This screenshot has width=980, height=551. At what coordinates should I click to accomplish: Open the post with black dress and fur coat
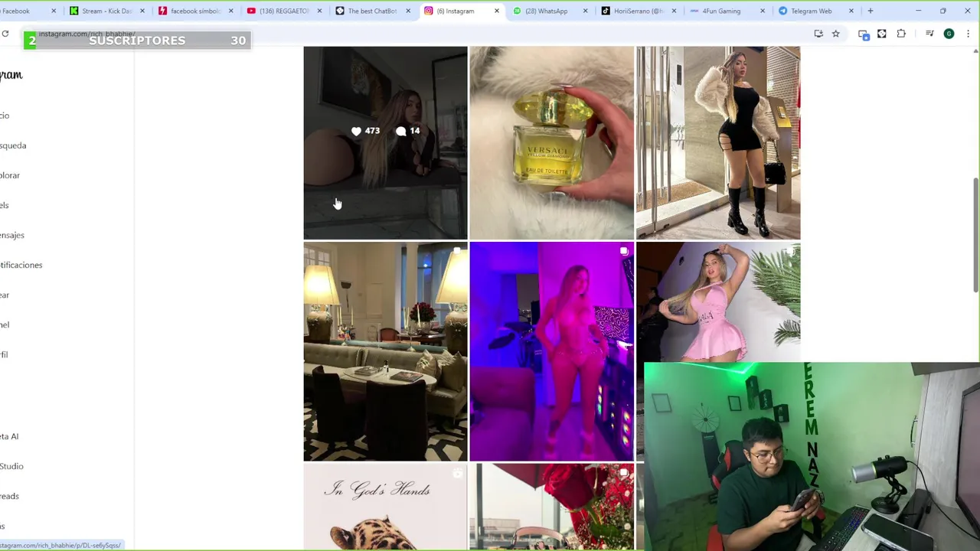coord(718,142)
